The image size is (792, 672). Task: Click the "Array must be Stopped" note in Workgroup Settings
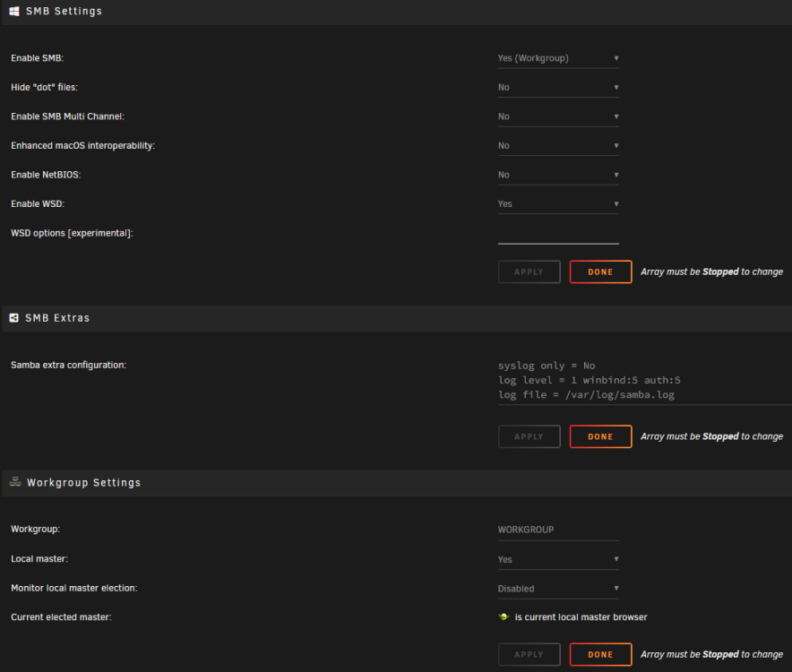[x=711, y=654]
